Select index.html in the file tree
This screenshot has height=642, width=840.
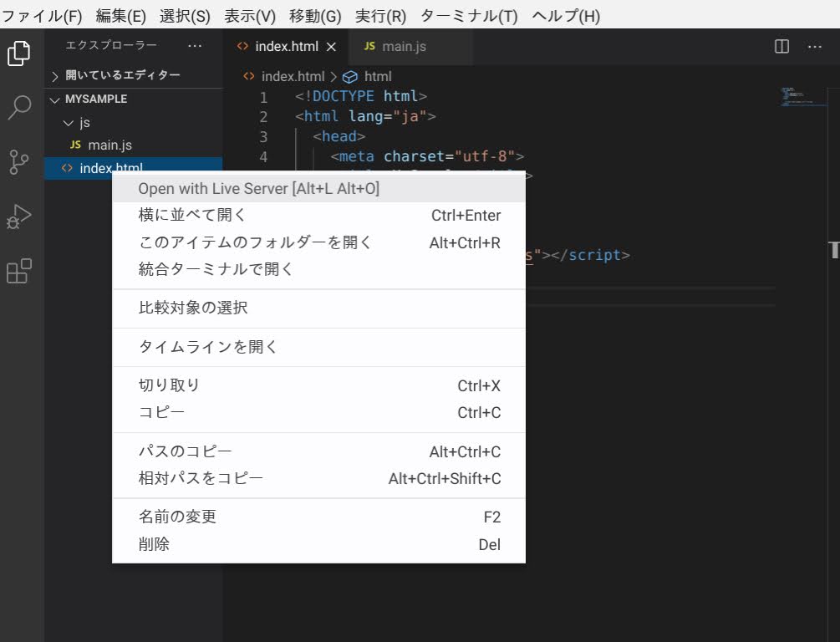point(134,168)
